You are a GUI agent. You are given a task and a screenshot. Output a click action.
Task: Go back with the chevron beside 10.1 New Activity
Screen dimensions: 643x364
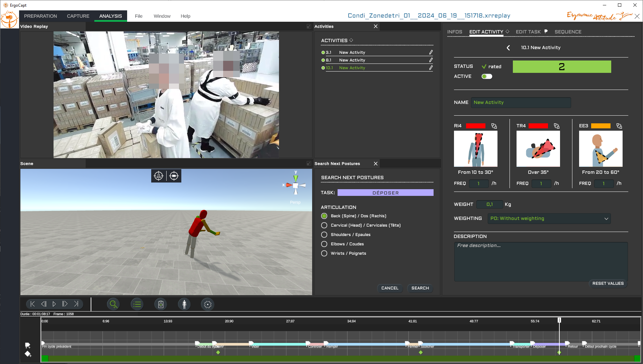point(508,48)
